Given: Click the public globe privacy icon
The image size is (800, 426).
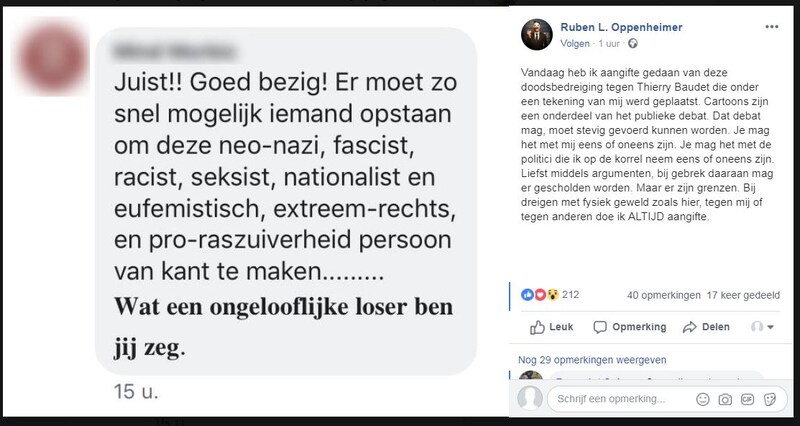Looking at the screenshot, I should point(634,43).
